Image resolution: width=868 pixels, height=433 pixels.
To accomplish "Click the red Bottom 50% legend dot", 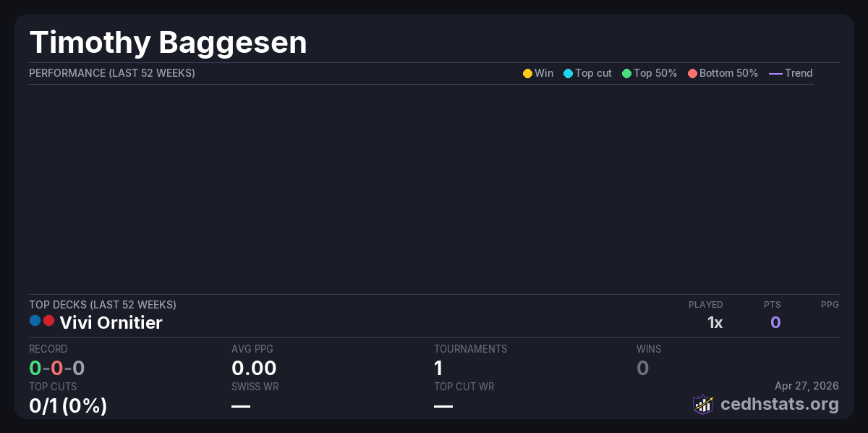I will point(692,73).
